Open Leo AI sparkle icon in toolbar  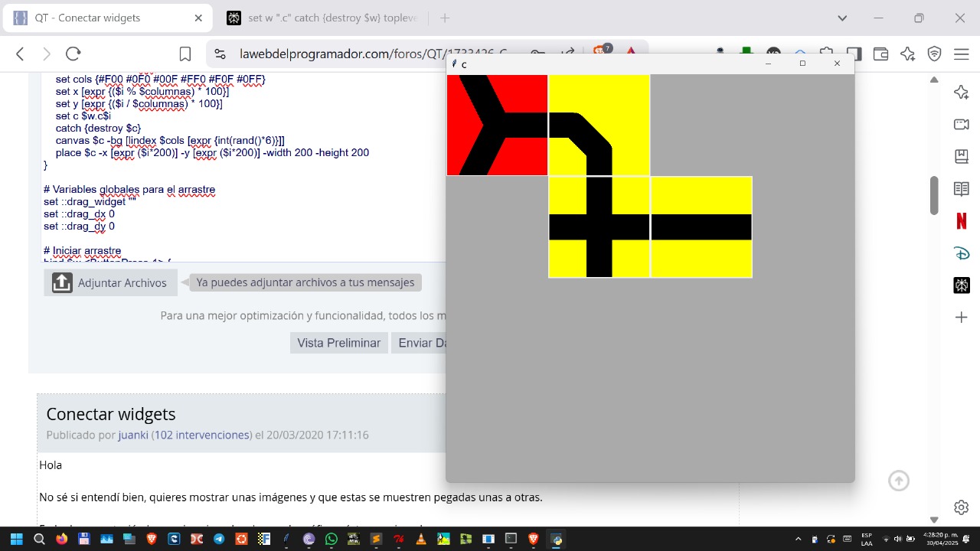tap(907, 54)
